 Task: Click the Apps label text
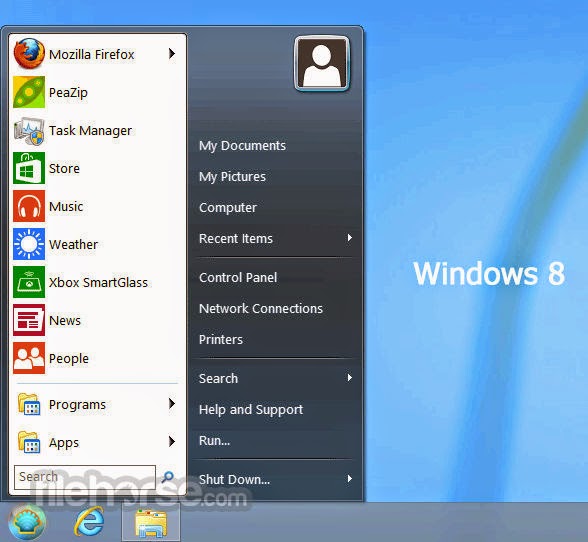[64, 443]
